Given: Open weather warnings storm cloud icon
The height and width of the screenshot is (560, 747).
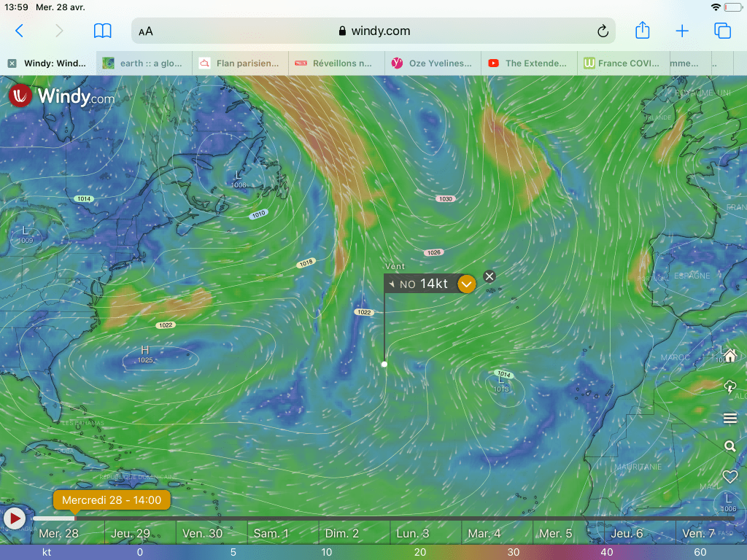Looking at the screenshot, I should point(729,386).
